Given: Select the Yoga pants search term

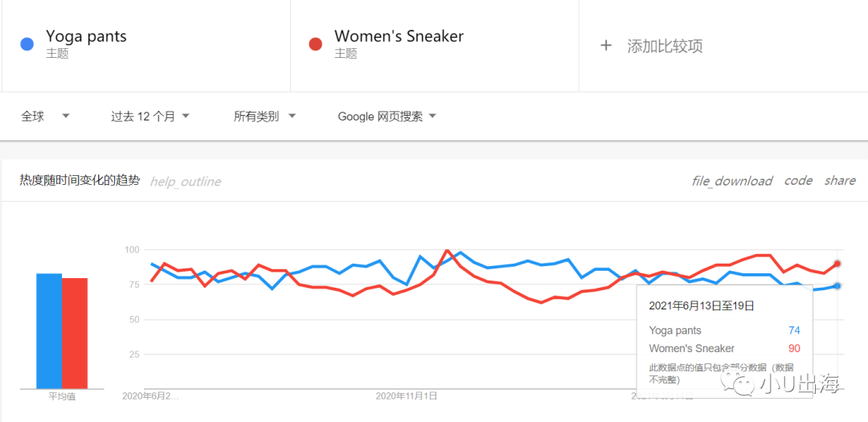Looking at the screenshot, I should pos(86,36).
